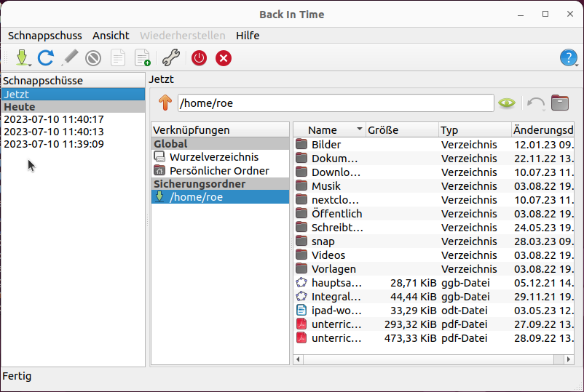Open help via blue question mark

(568, 57)
